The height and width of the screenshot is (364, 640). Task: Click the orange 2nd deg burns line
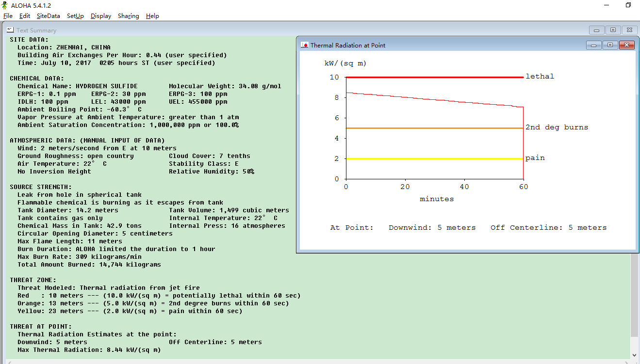pyautogui.click(x=435, y=128)
